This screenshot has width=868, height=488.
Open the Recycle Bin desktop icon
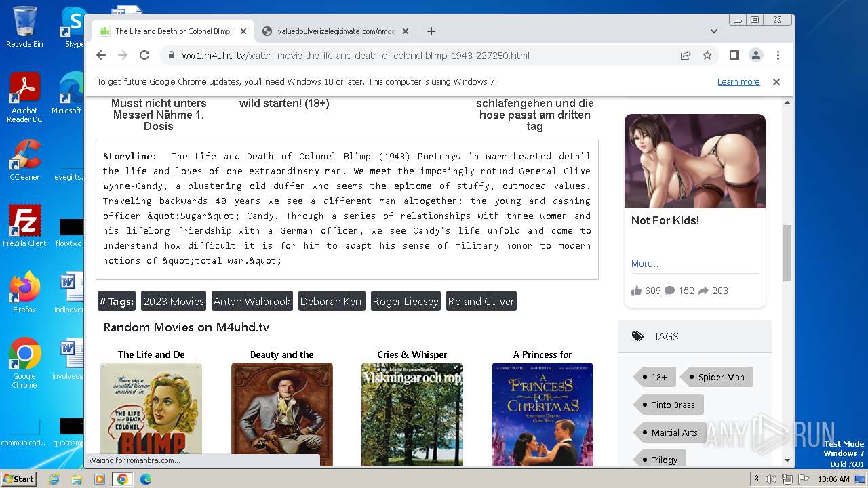(24, 27)
